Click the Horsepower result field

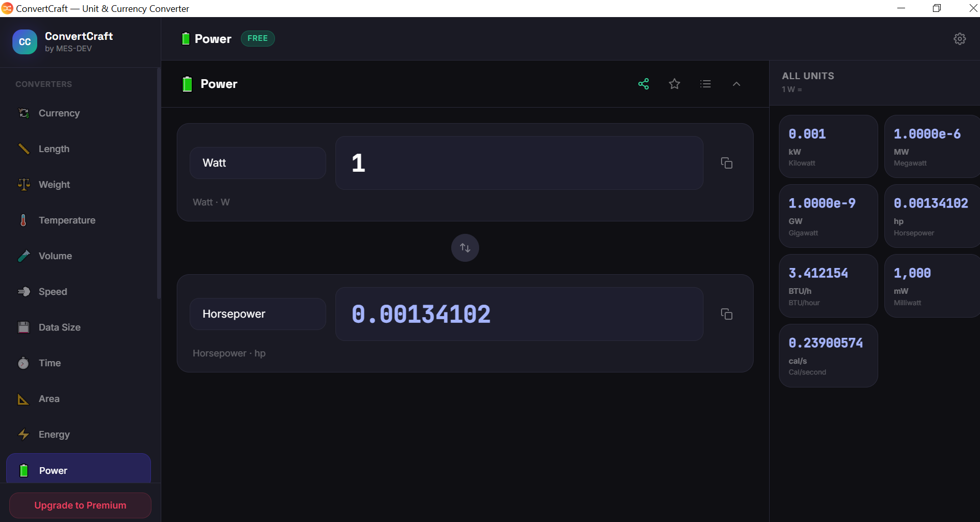coord(519,314)
